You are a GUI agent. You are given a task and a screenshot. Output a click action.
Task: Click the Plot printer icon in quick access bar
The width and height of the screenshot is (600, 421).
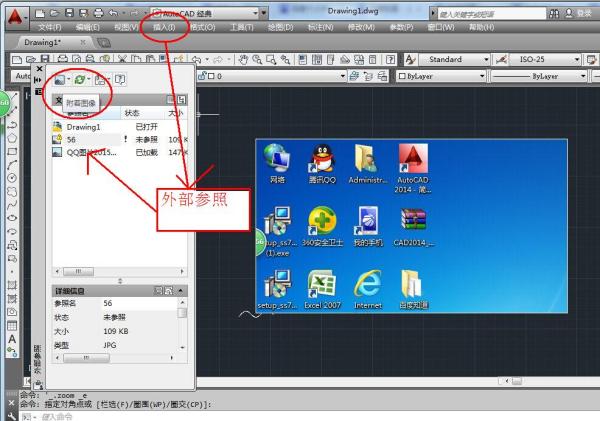[98, 13]
